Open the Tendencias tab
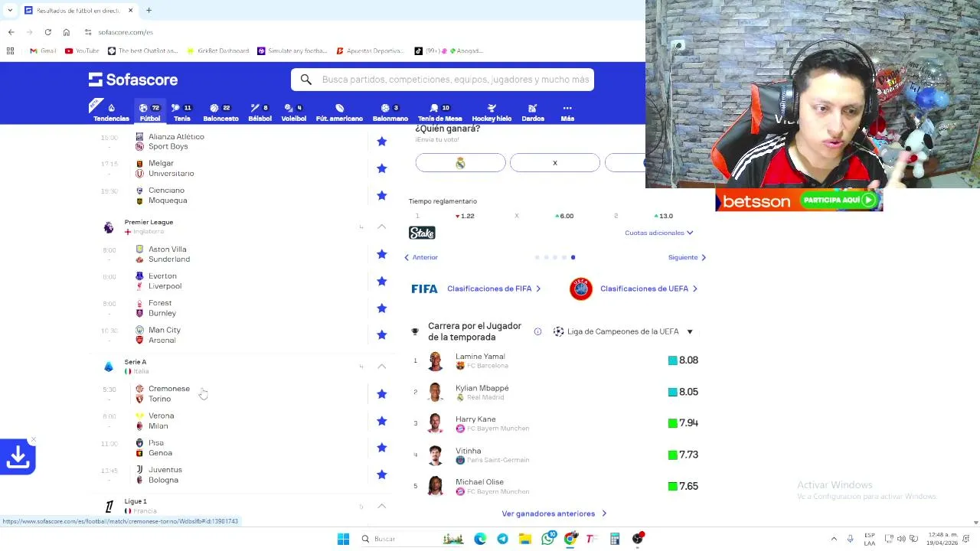Viewport: 980px width, 551px height. [111, 112]
